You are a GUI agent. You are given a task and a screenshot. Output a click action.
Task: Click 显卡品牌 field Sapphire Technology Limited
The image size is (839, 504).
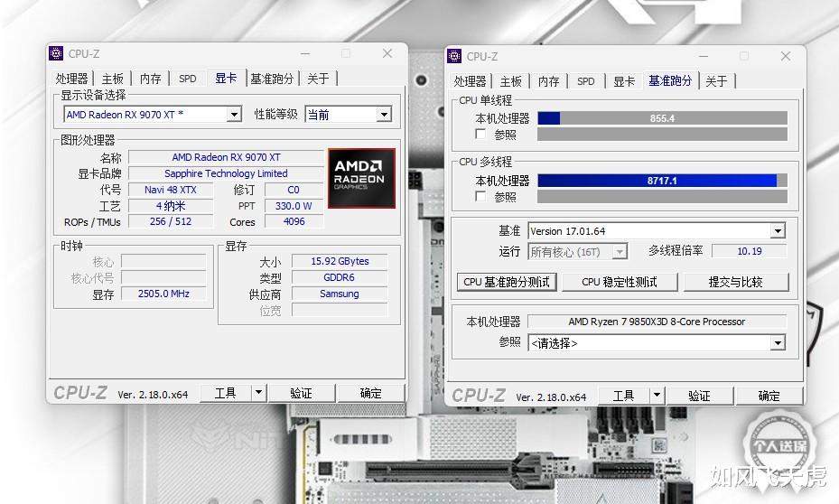(226, 173)
